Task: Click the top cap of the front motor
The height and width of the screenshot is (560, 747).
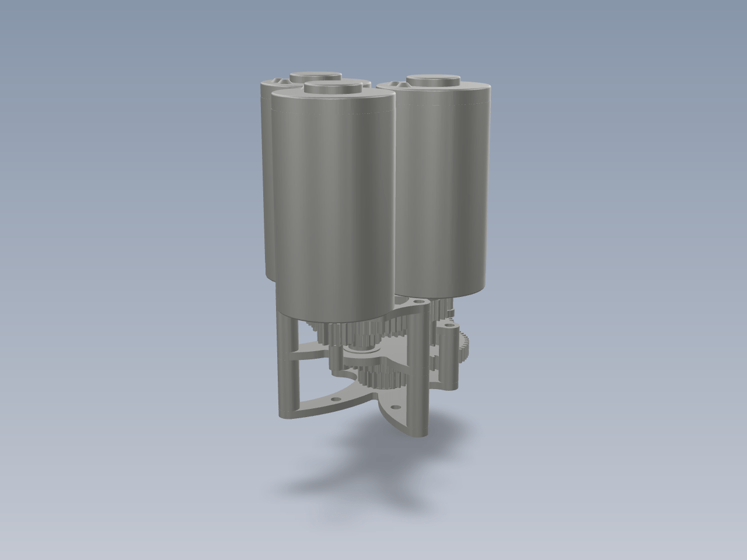Action: coord(333,86)
